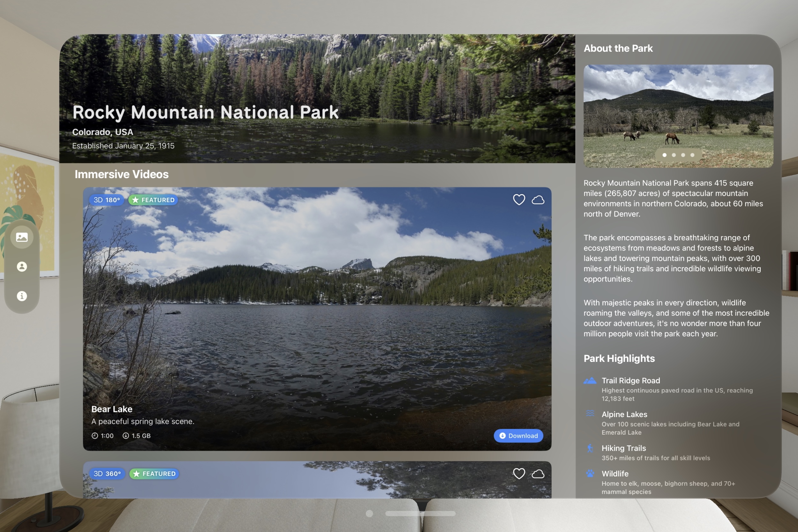Click 'Established January 25, 1915' text
798x532 pixels.
pyautogui.click(x=123, y=146)
